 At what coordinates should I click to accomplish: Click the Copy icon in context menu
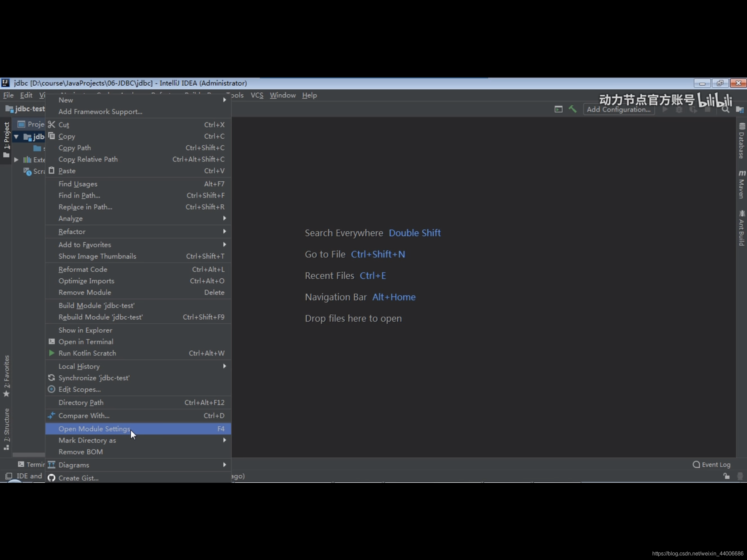pos(51,136)
